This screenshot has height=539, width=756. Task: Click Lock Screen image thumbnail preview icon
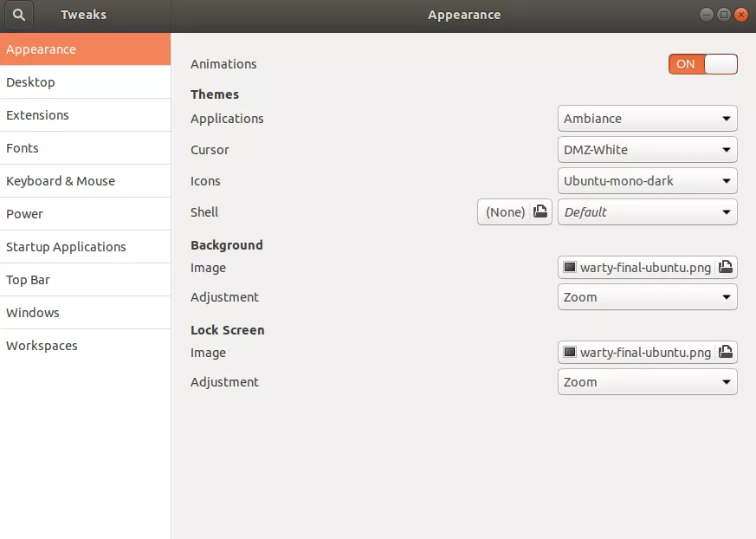(570, 352)
